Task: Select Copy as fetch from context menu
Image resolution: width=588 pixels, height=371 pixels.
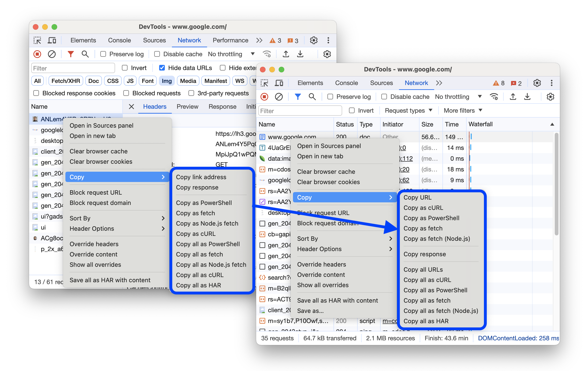Action: 423,228
